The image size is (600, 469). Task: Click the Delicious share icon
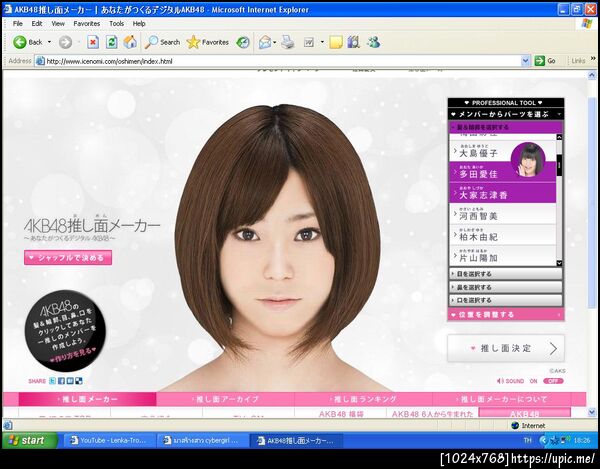click(x=78, y=381)
